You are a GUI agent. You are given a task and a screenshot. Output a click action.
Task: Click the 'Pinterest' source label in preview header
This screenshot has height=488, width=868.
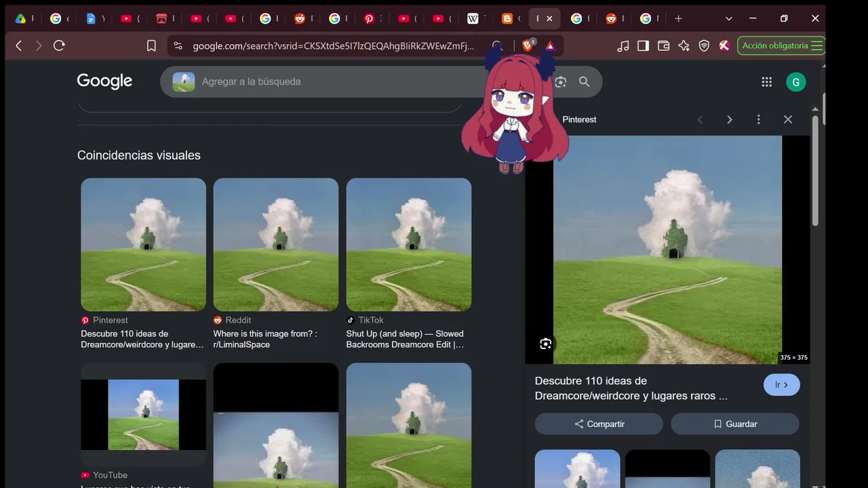579,119
